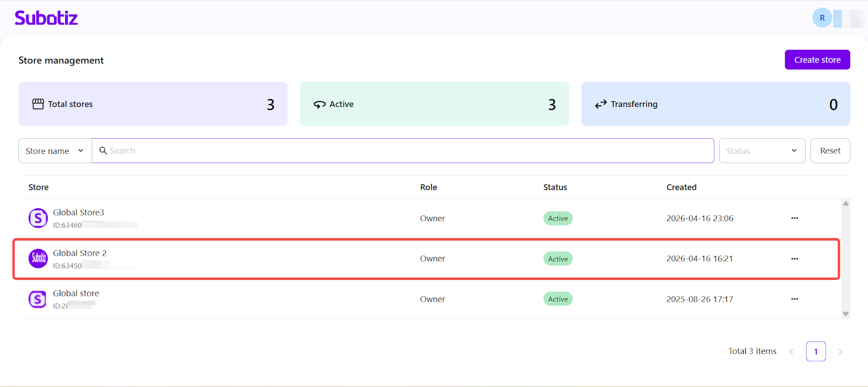Viewport: 868px width, 387px height.
Task: Open the Global Store 2 name link
Action: [x=80, y=253]
